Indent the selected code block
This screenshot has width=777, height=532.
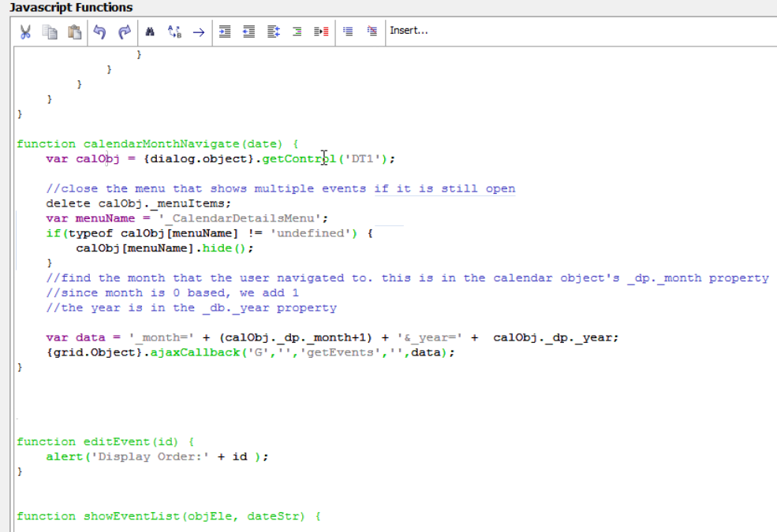click(225, 32)
